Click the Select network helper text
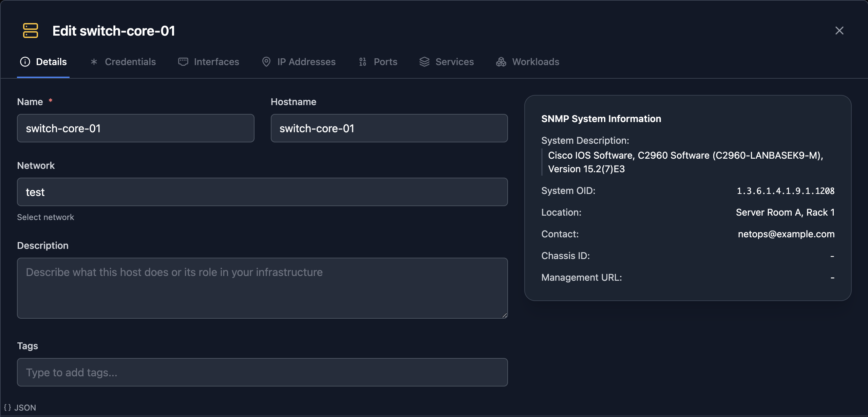Viewport: 868px width, 417px height. (x=45, y=217)
